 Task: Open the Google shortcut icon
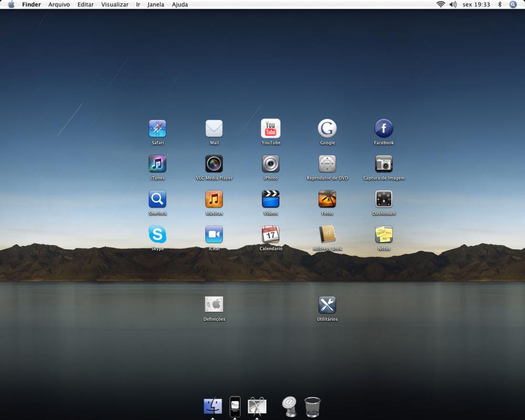[x=327, y=128]
